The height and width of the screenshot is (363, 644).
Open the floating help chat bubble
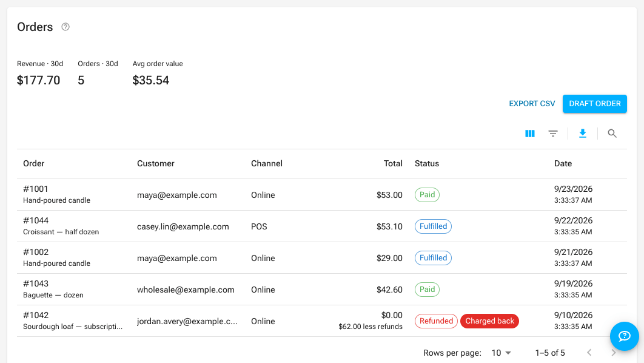[624, 336]
